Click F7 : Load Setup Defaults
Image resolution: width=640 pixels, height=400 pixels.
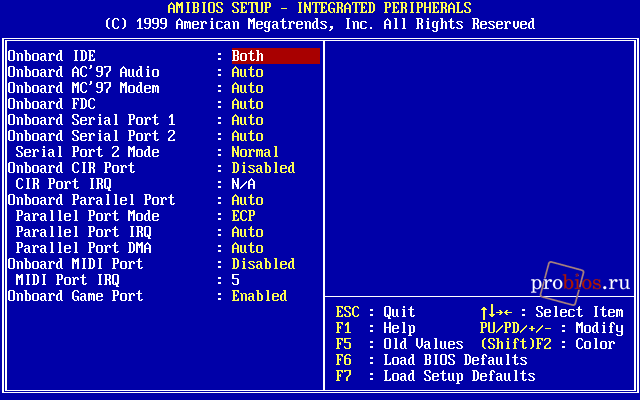tap(436, 376)
